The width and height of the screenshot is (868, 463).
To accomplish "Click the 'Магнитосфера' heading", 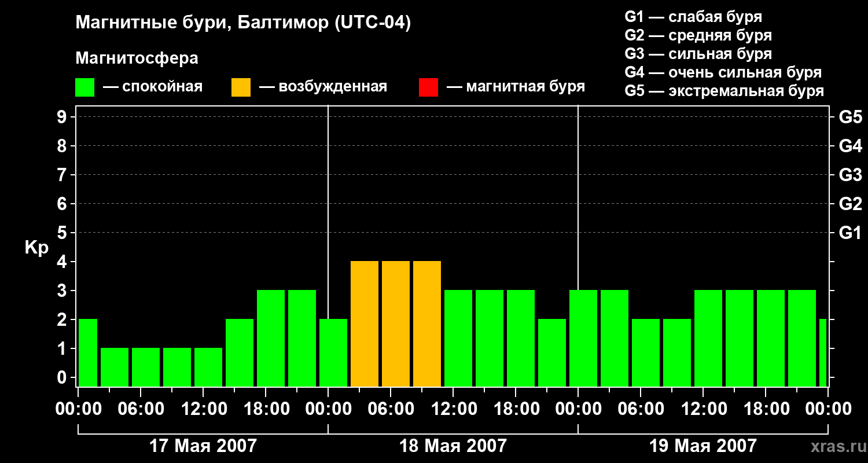I will (137, 58).
